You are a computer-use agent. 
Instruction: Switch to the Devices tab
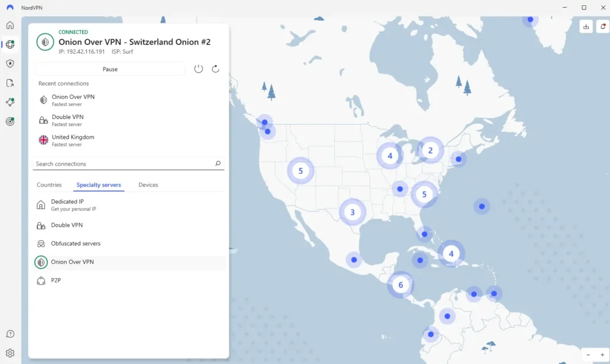148,185
